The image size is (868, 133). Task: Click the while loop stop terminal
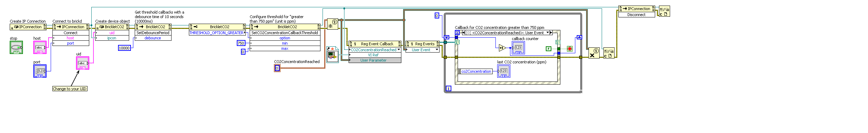point(569,49)
